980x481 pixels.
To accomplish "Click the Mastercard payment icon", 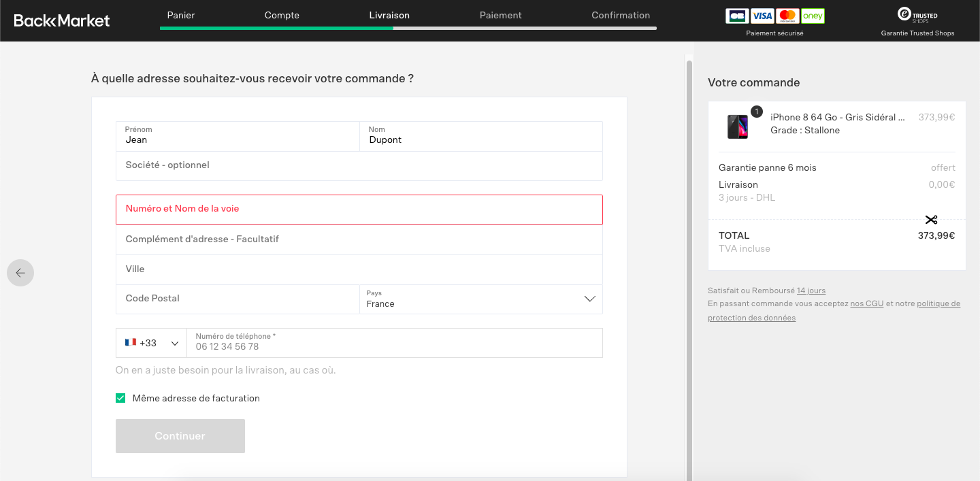I will coord(787,16).
